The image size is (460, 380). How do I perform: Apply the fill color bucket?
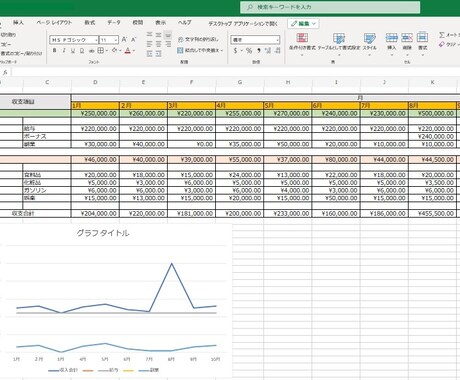click(115, 50)
